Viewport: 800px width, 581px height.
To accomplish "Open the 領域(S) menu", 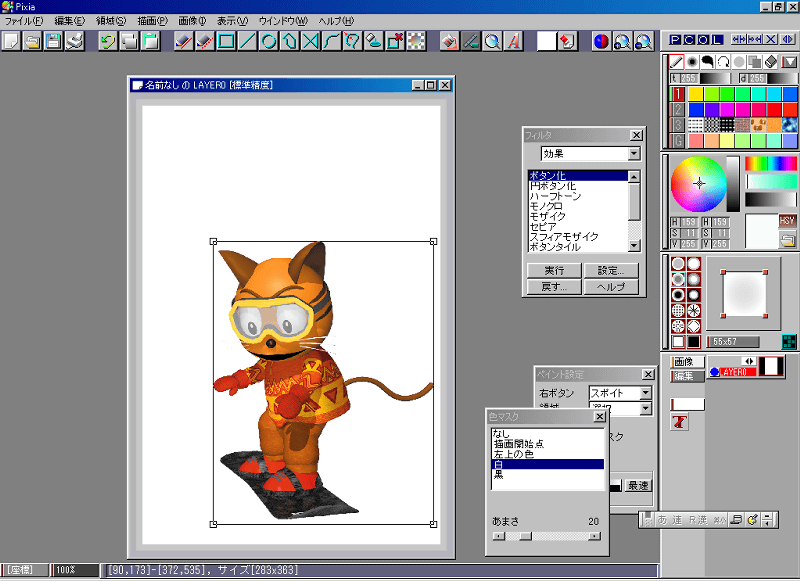I will [x=111, y=21].
